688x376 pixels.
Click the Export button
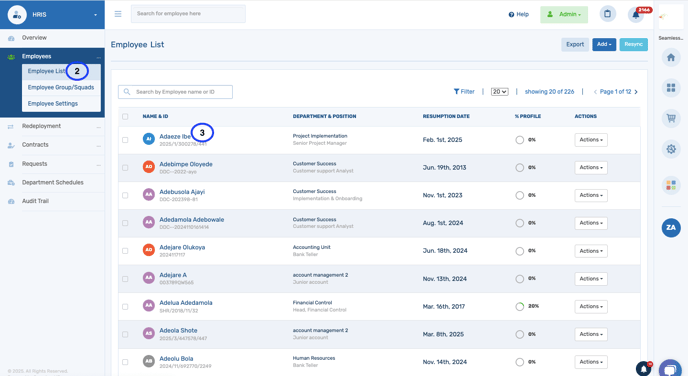[575, 44]
